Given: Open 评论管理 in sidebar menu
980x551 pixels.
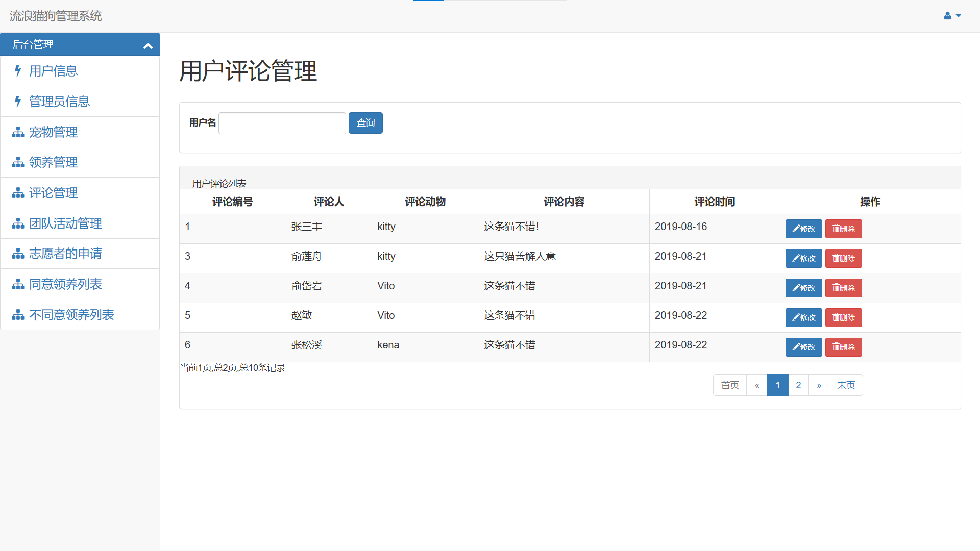Looking at the screenshot, I should click(x=54, y=193).
